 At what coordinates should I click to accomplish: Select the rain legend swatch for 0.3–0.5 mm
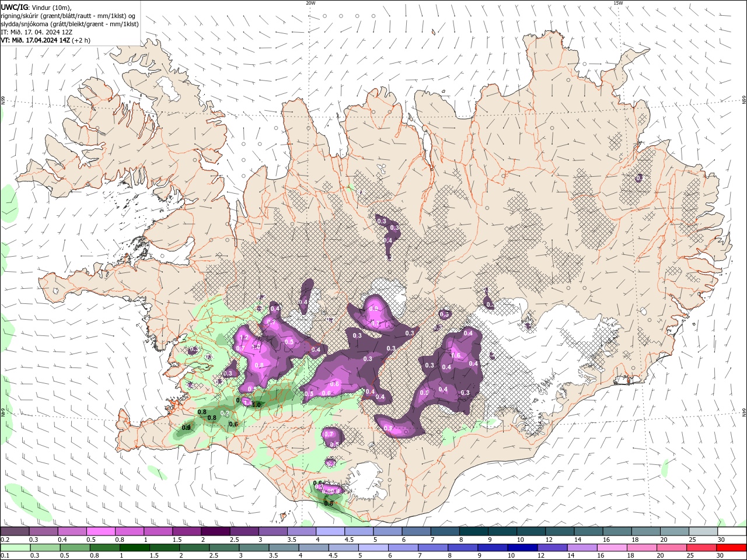[45, 548]
